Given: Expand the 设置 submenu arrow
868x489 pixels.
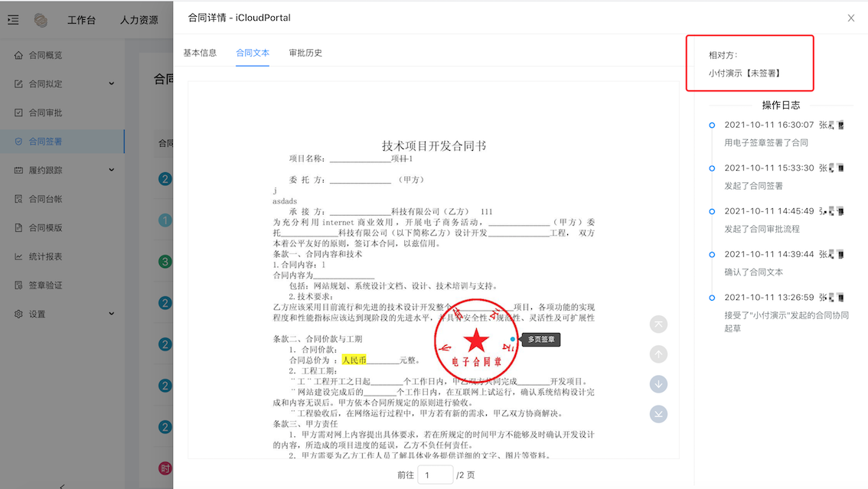Looking at the screenshot, I should tap(111, 314).
